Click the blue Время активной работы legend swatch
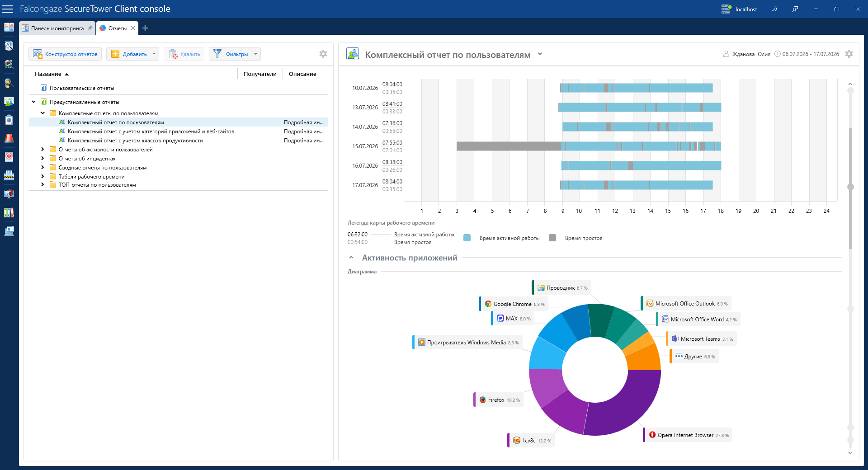 click(x=467, y=238)
